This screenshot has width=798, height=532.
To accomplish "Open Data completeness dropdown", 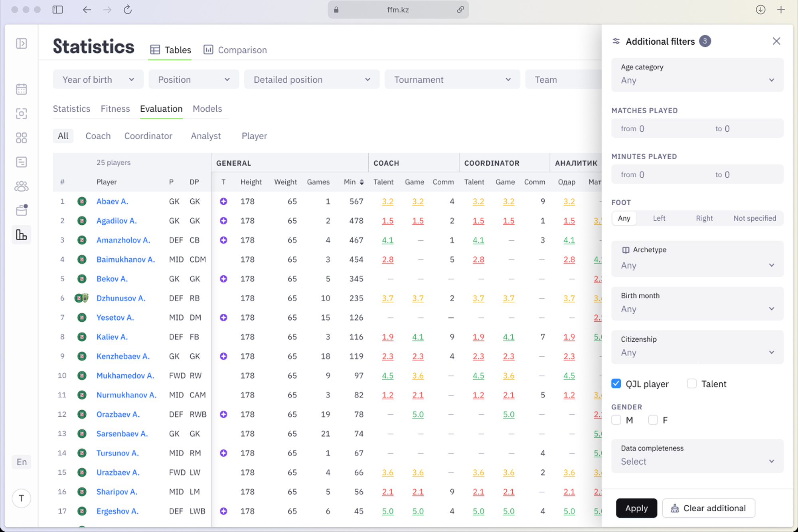I will pyautogui.click(x=697, y=456).
